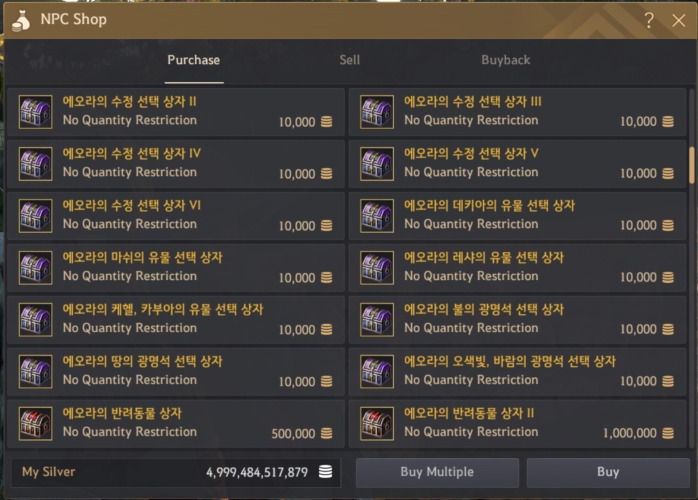Select the 에오라의 마쉬의 유물 선택 상자 item
This screenshot has width=698, height=500.
(x=176, y=268)
